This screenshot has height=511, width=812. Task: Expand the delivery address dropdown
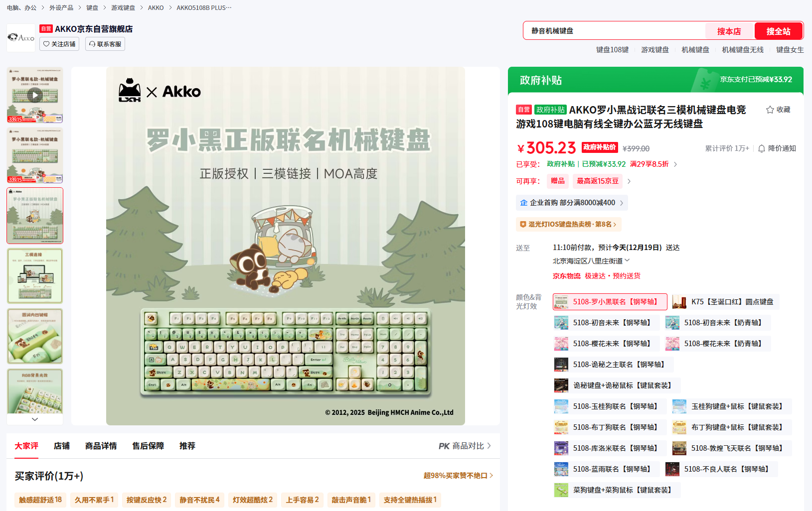click(x=627, y=260)
